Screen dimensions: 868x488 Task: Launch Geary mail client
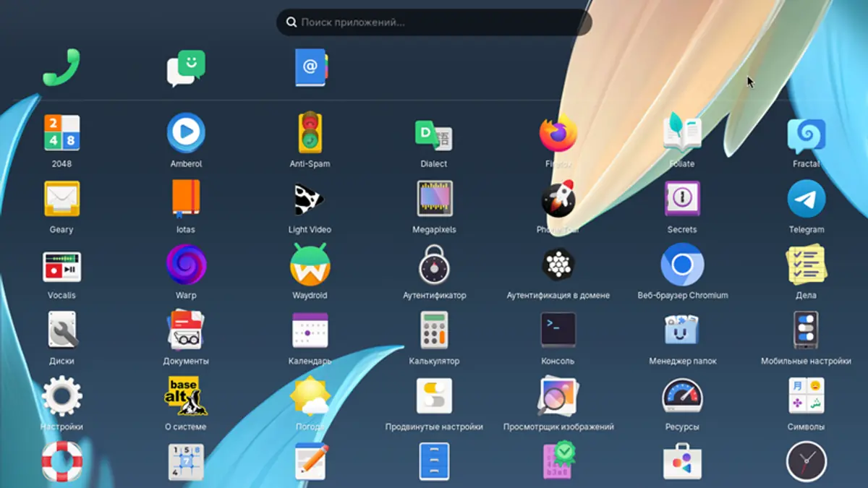[61, 200]
